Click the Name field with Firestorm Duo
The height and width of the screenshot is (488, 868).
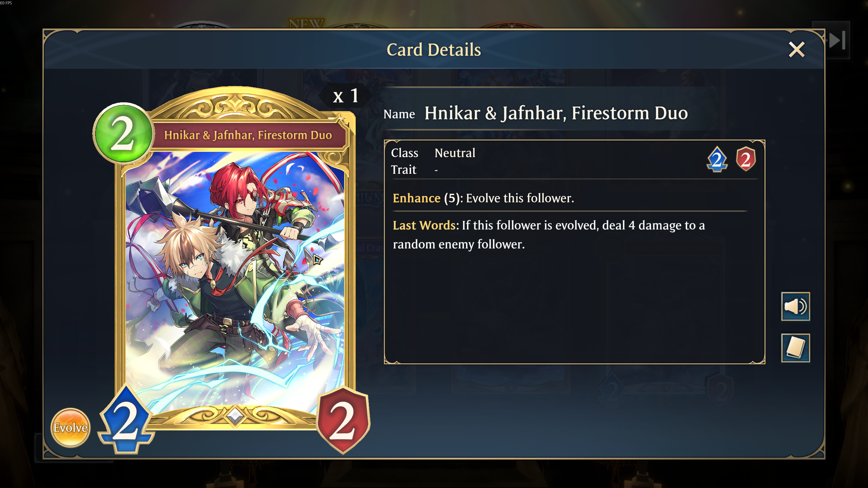pyautogui.click(x=536, y=113)
